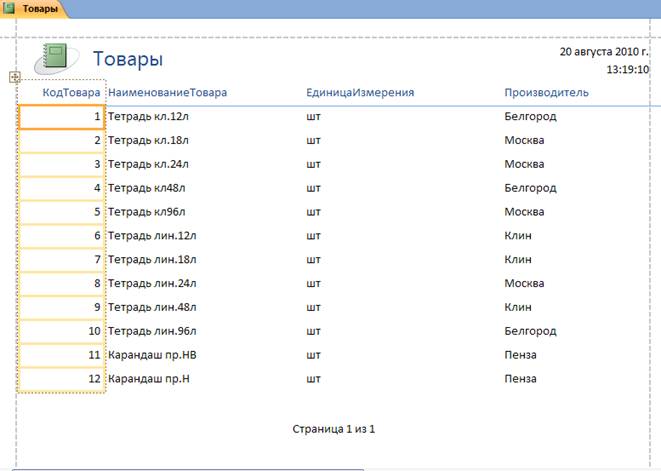Click the КодТовара cell with value 9
Image resolution: width=661 pixels, height=471 pixels.
(x=62, y=307)
